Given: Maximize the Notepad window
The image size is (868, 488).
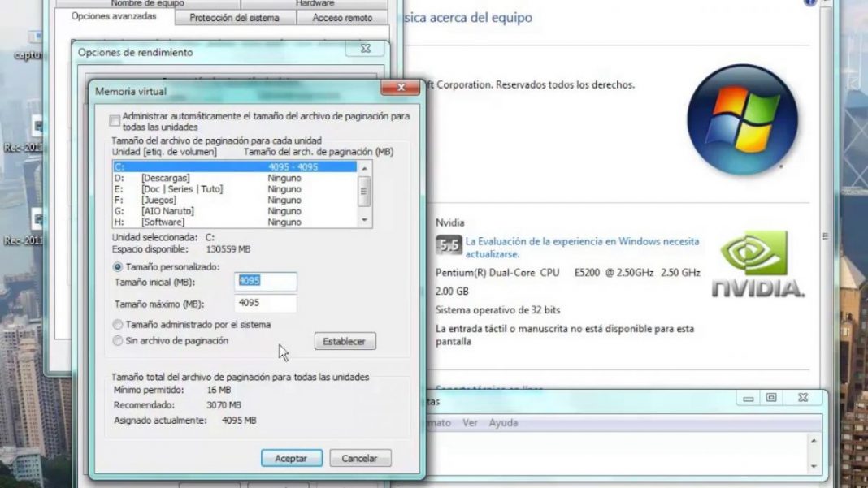Looking at the screenshot, I should click(771, 397).
